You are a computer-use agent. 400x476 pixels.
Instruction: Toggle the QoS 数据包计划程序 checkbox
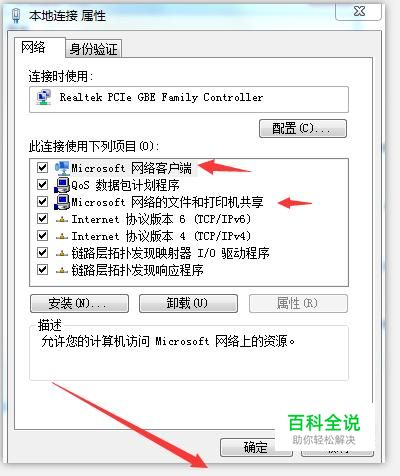coord(42,184)
